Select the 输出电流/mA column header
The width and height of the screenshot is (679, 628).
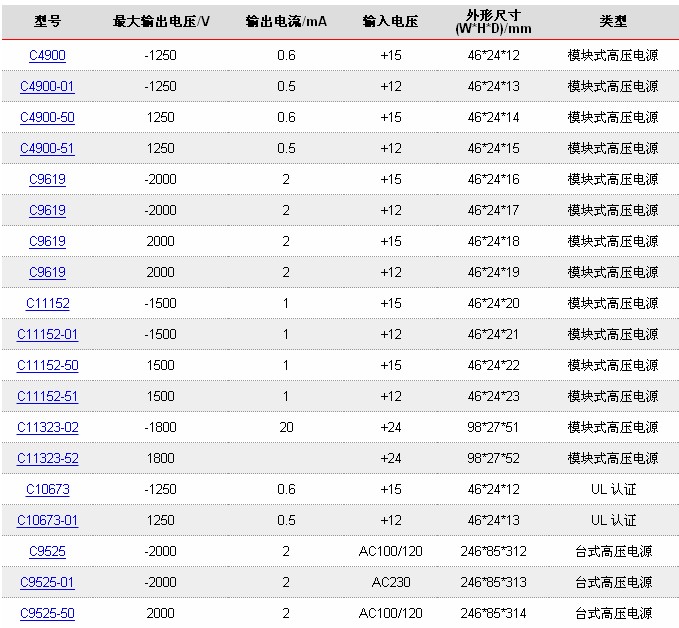(x=286, y=21)
